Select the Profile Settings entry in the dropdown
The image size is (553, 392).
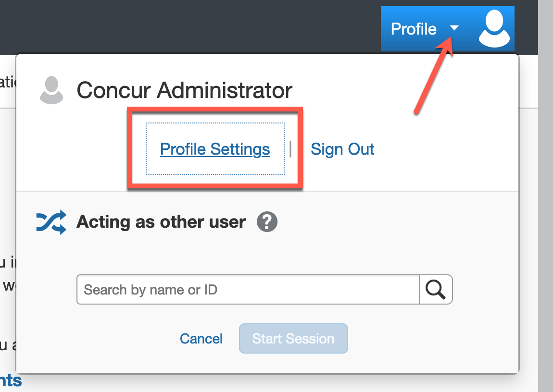215,149
